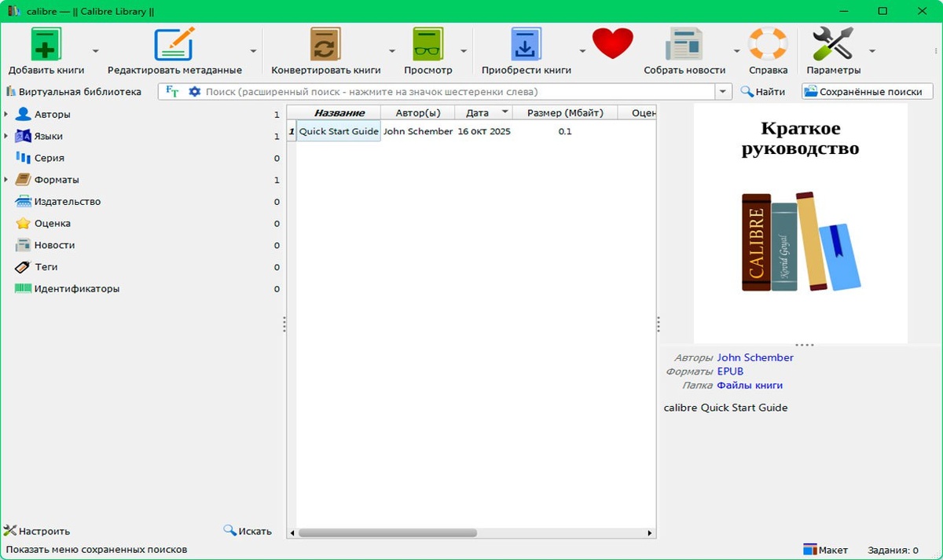Click the FT full-text search icon
This screenshot has height=560, width=943.
point(172,92)
